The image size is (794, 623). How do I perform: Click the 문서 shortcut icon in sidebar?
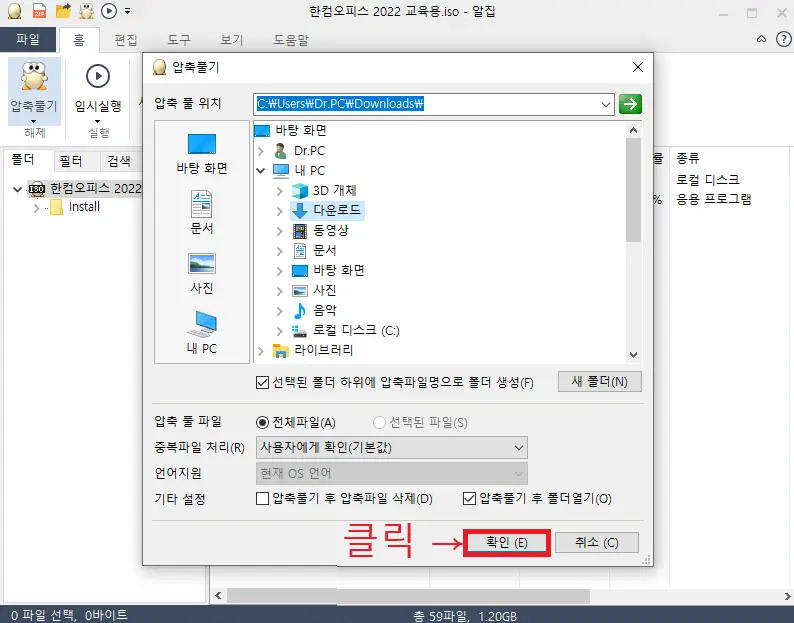click(x=202, y=204)
